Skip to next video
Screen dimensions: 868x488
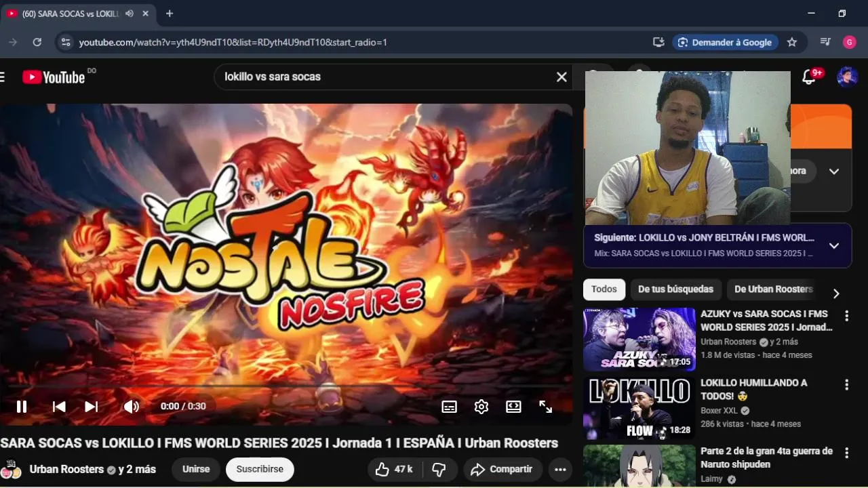91,407
